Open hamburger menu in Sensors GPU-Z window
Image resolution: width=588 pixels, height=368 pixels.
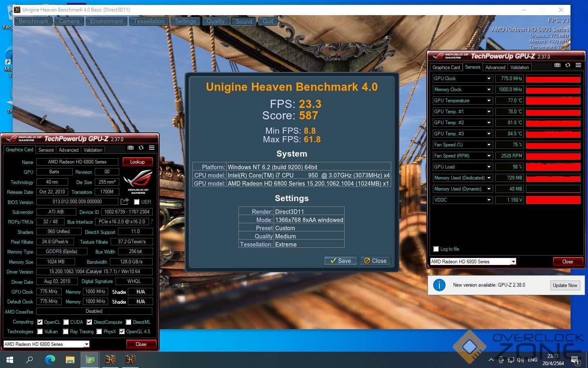[578, 65]
